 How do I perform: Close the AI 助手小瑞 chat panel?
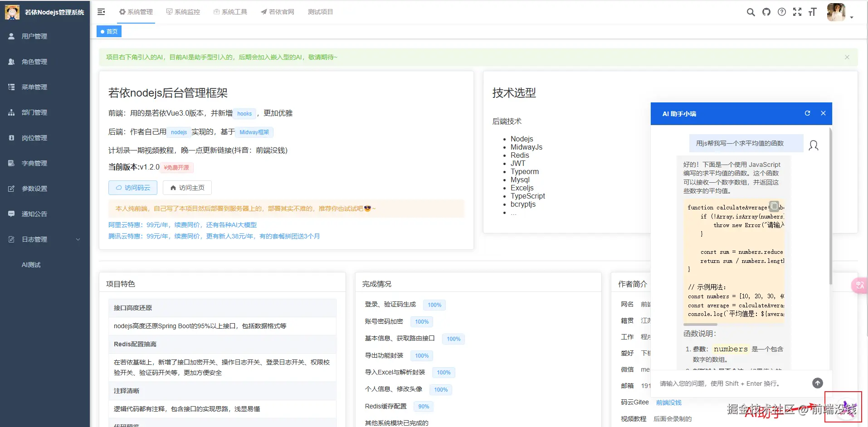coord(823,113)
